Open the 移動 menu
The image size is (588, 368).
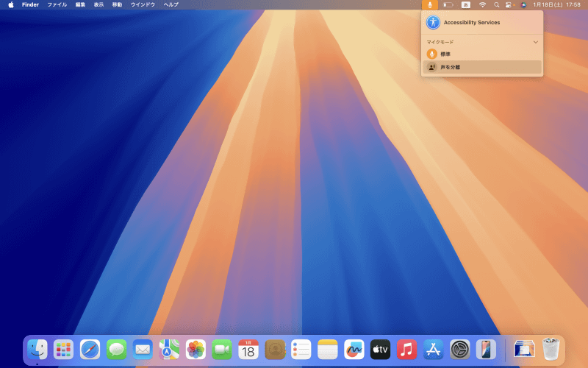point(117,5)
